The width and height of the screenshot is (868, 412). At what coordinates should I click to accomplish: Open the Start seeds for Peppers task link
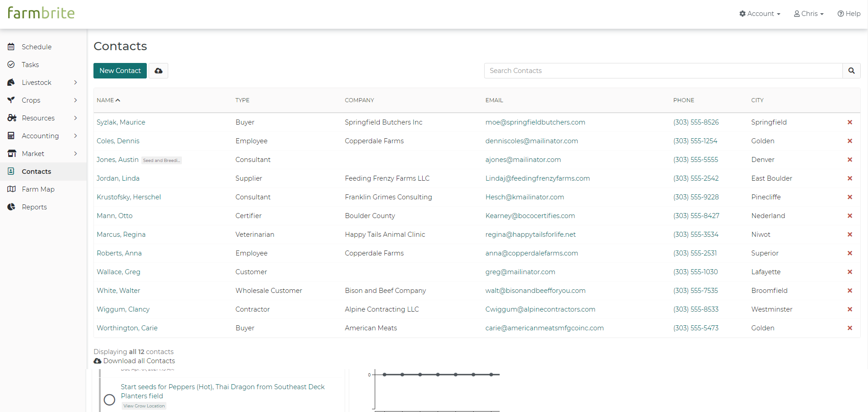point(222,391)
